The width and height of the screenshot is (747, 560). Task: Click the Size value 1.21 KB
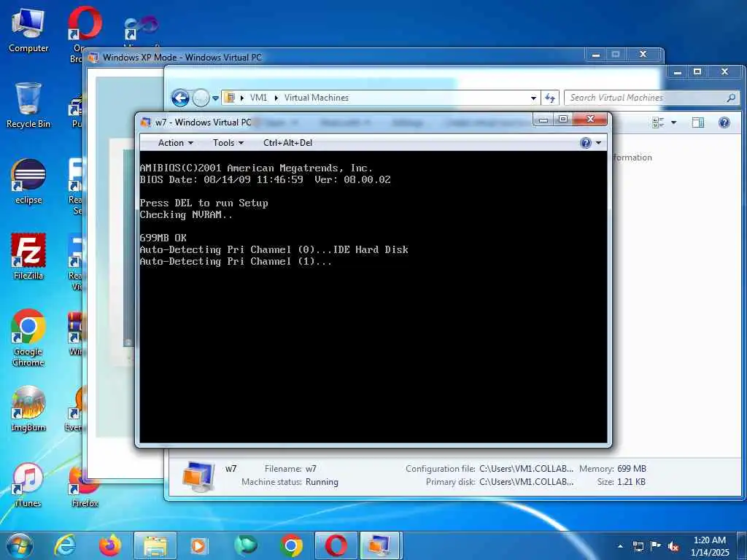[x=631, y=482]
